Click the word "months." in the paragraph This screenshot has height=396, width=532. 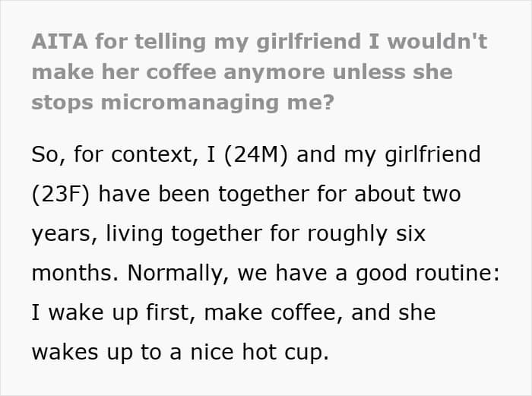tap(75, 273)
